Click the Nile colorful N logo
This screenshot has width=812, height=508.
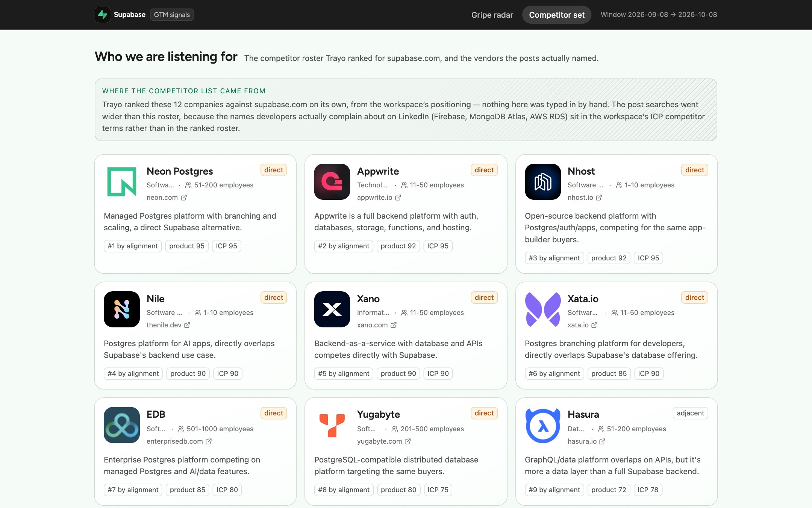coord(122,309)
